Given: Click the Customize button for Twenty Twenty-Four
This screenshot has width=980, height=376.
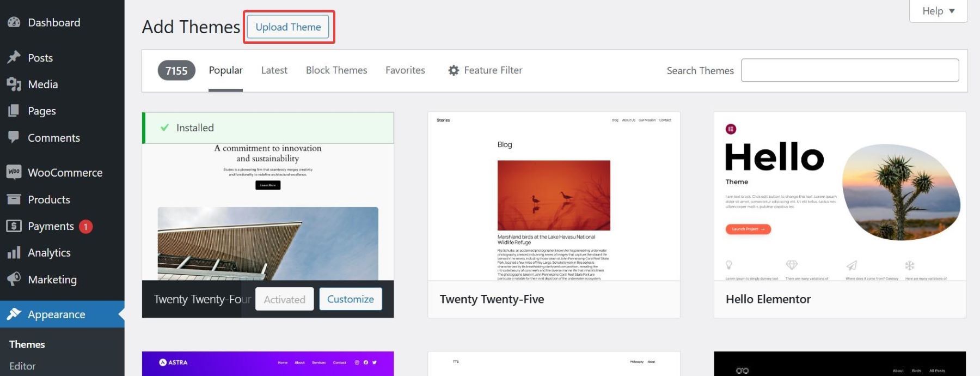Looking at the screenshot, I should pos(351,299).
